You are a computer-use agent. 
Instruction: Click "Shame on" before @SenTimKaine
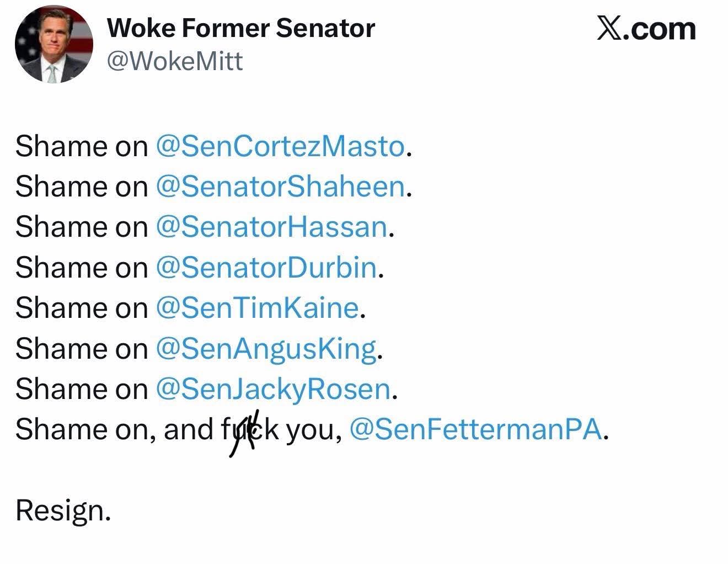click(x=82, y=308)
